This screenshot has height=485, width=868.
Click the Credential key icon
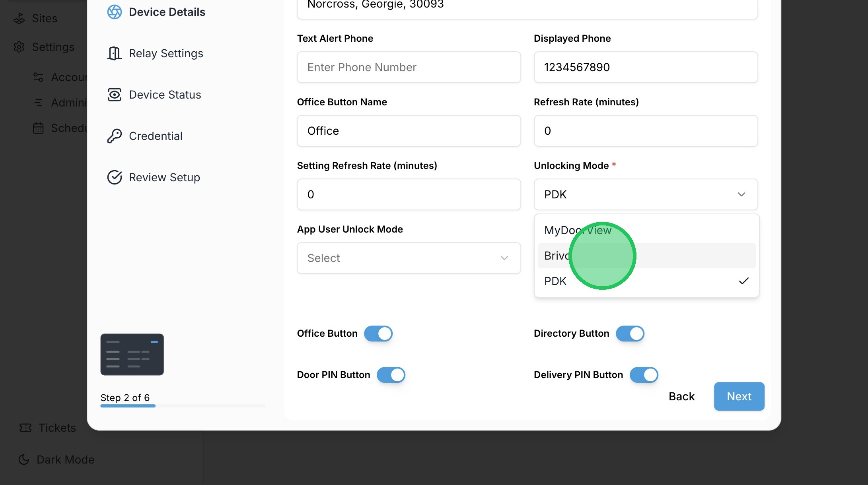[115, 136]
